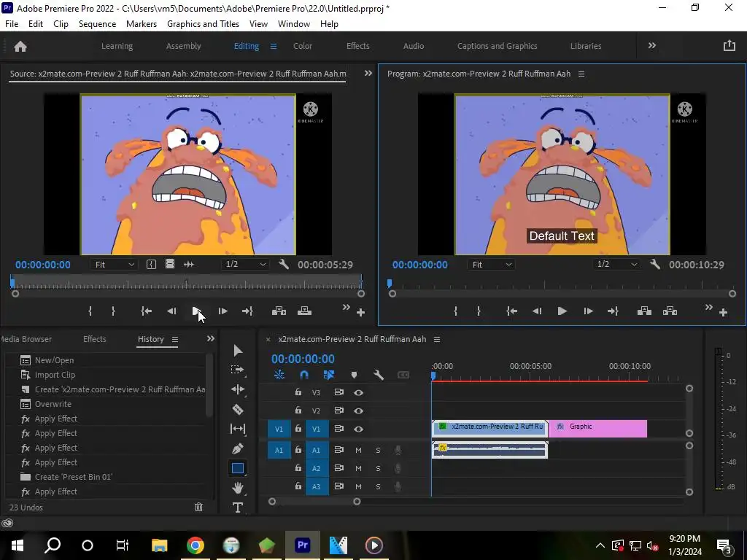The width and height of the screenshot is (747, 560).
Task: Step forward one frame in Program monitor
Action: (588, 311)
